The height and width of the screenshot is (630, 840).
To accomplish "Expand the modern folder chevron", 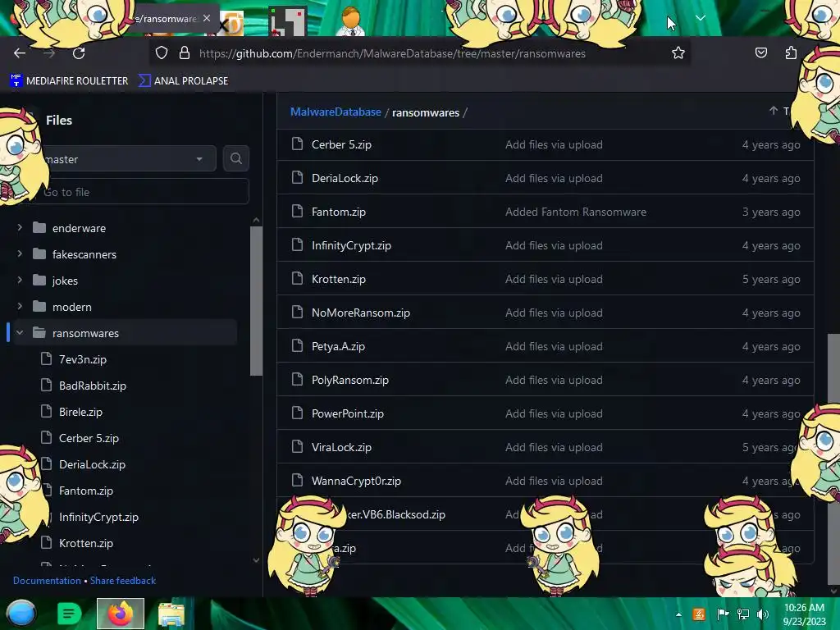I will pos(20,307).
